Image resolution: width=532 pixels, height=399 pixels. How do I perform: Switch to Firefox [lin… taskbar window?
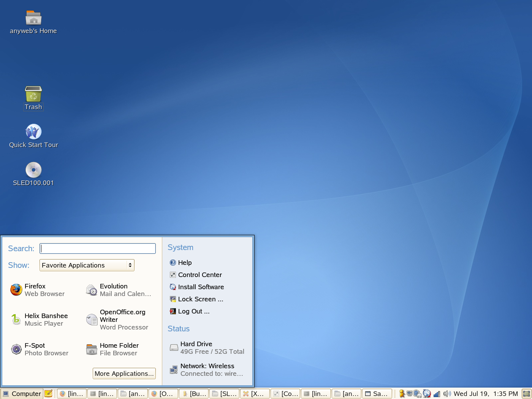point(72,394)
